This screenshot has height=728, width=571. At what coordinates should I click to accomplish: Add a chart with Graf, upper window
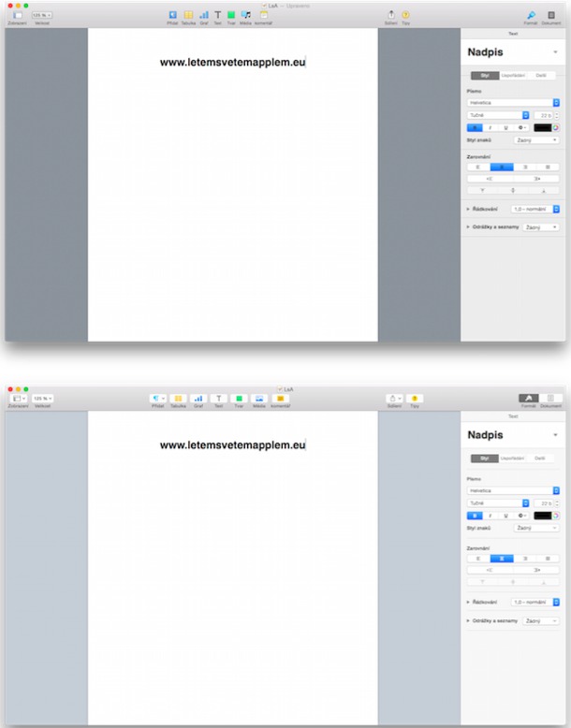(204, 15)
